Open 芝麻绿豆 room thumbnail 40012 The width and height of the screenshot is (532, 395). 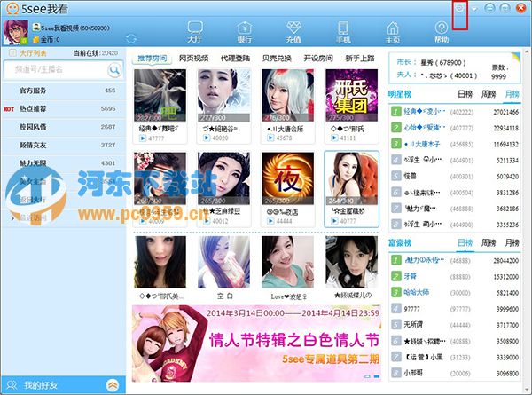pos(224,178)
